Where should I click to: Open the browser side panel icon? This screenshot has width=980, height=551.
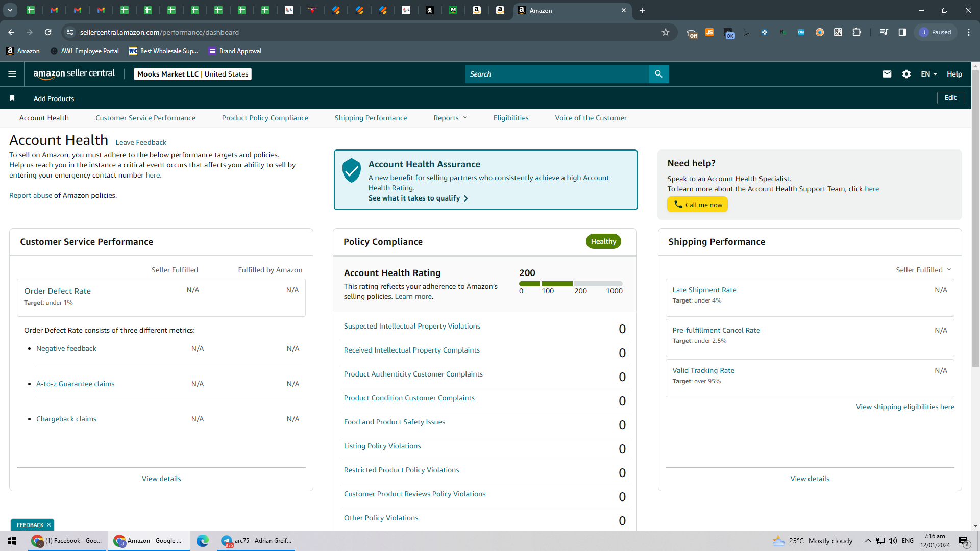click(x=902, y=32)
